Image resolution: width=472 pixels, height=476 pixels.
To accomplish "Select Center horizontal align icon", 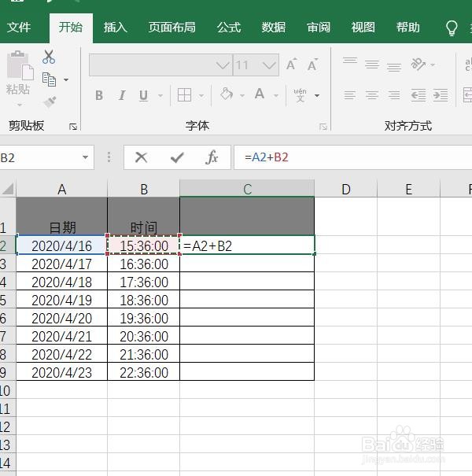I will pos(372,95).
